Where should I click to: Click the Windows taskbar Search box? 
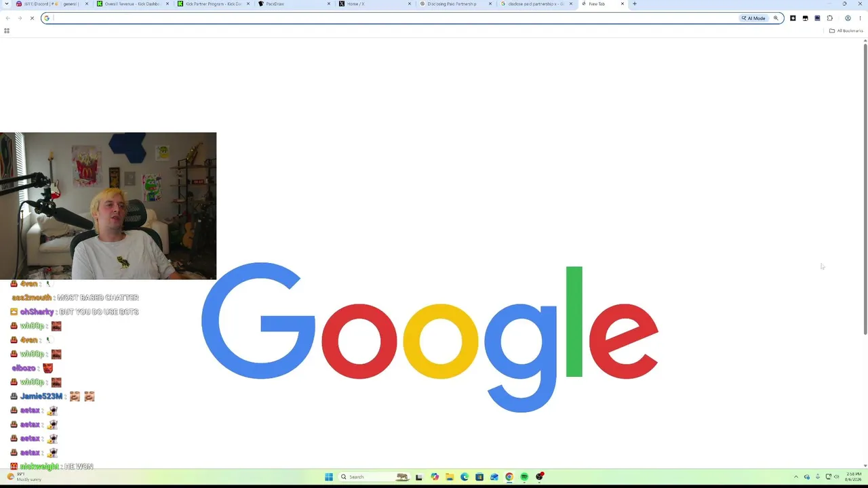point(374,477)
